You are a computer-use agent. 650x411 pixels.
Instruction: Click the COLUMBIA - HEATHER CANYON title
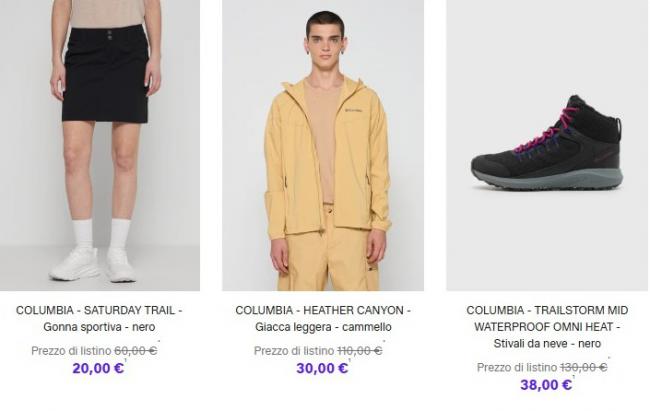coord(323,311)
